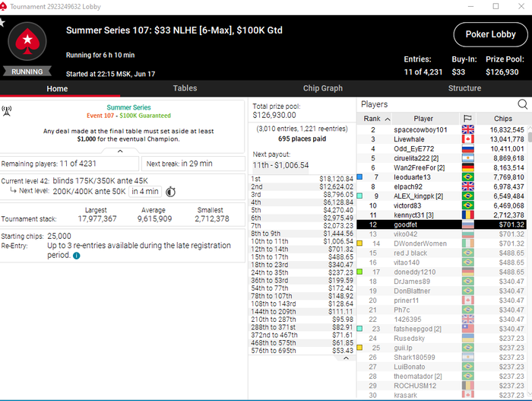Click the '8th to 9th' payout row
The height and width of the screenshot is (401, 532).
[x=302, y=234]
